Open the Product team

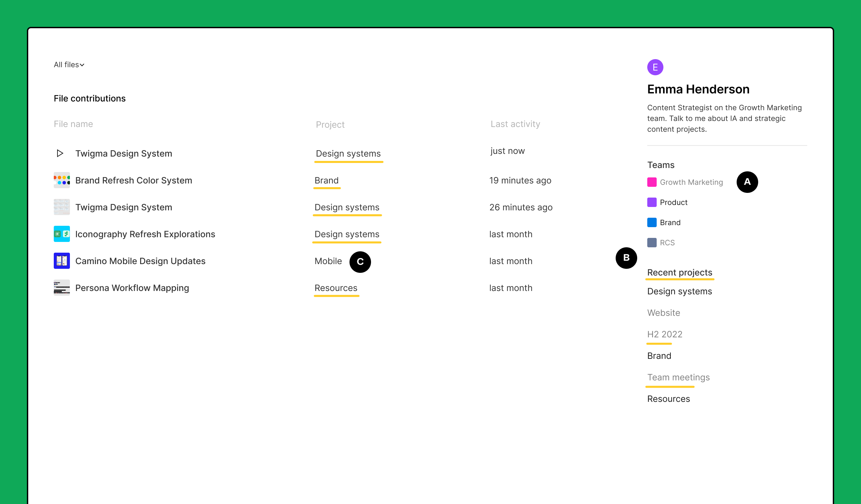(674, 203)
